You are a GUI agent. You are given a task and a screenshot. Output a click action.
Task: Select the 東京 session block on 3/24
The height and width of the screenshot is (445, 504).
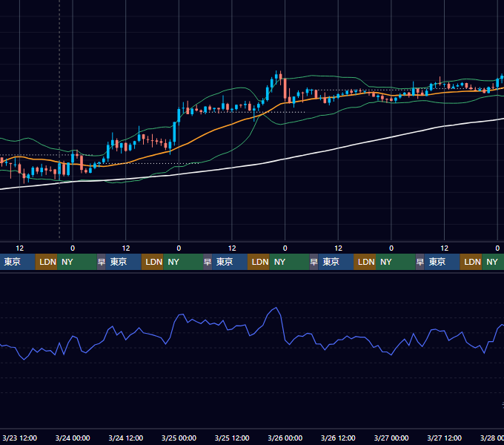[124, 262]
